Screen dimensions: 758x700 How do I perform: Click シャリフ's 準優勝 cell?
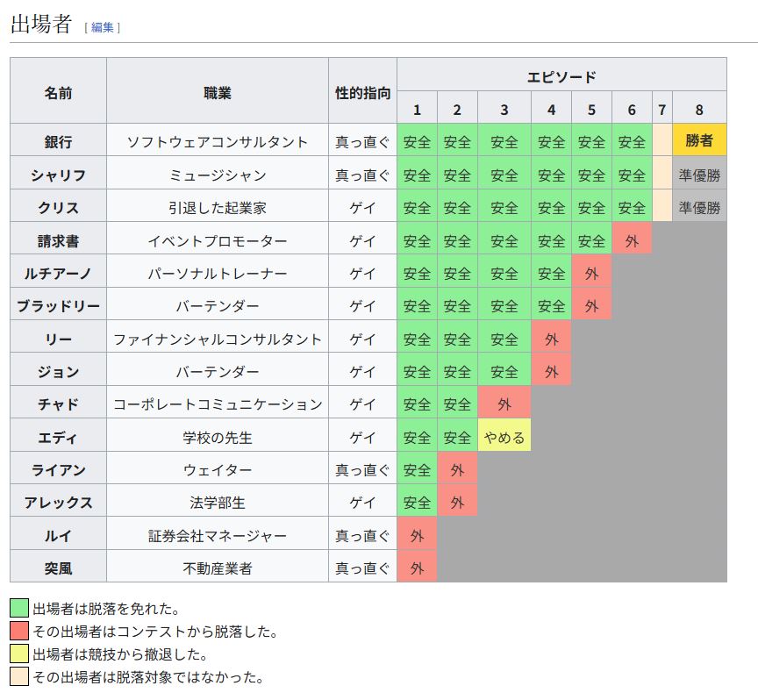click(x=699, y=175)
